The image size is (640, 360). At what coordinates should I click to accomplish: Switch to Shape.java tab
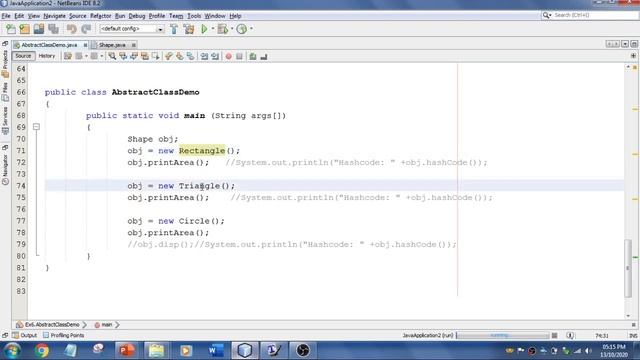click(x=112, y=45)
